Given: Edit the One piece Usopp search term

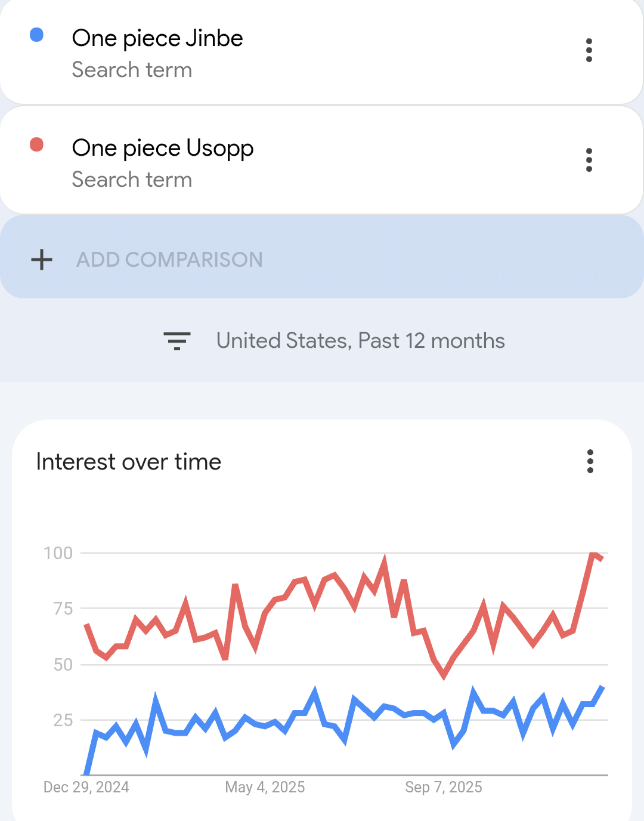Looking at the screenshot, I should coord(163,148).
